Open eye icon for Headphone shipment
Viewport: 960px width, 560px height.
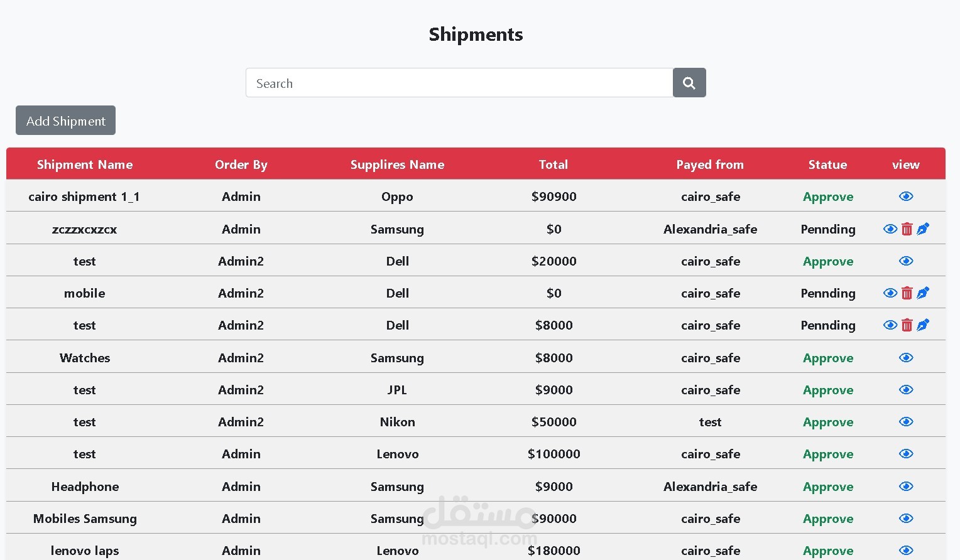[905, 487]
